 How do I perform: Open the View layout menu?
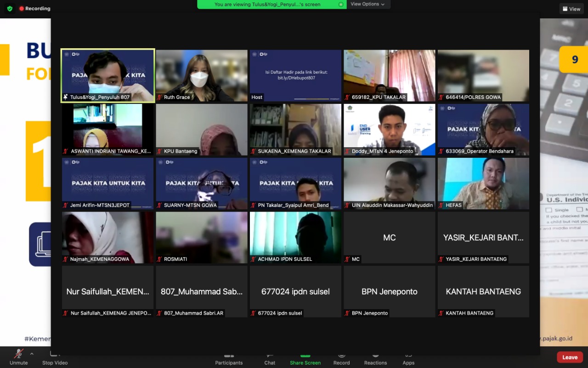[571, 9]
